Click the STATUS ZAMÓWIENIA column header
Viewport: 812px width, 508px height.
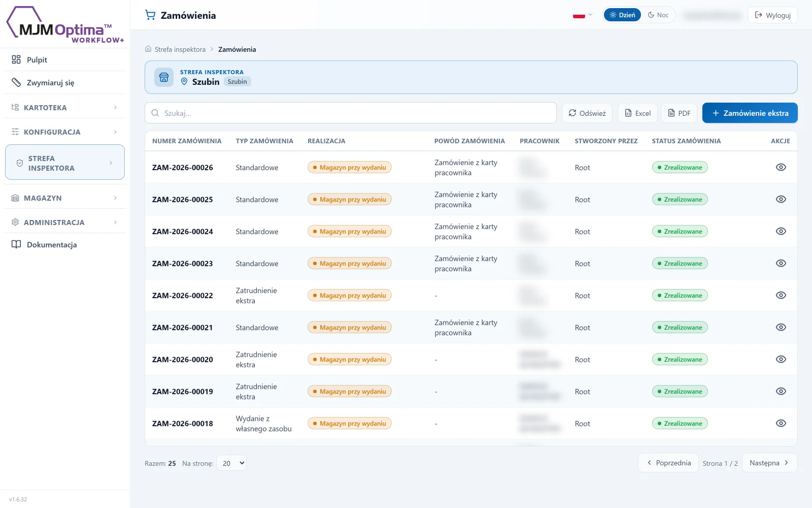point(686,141)
